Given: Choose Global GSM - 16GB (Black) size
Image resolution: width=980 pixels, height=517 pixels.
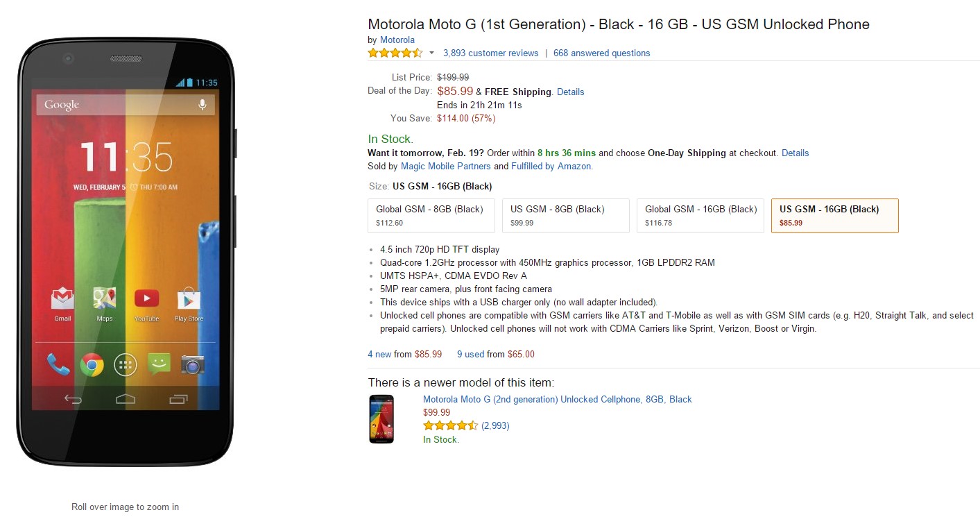Looking at the screenshot, I should (700, 215).
